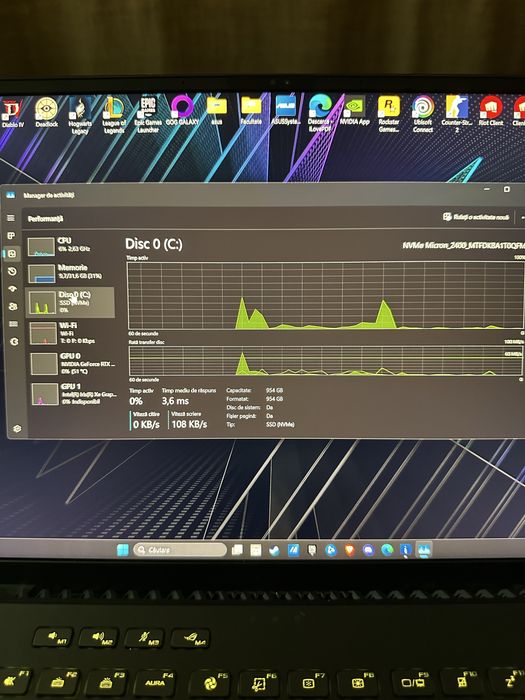The width and height of the screenshot is (525, 700).
Task: Select the NVIDIA App desktop icon
Action: click(354, 110)
